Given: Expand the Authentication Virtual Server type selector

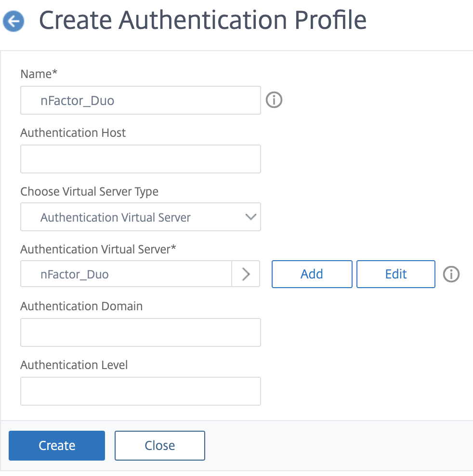Looking at the screenshot, I should click(250, 217).
